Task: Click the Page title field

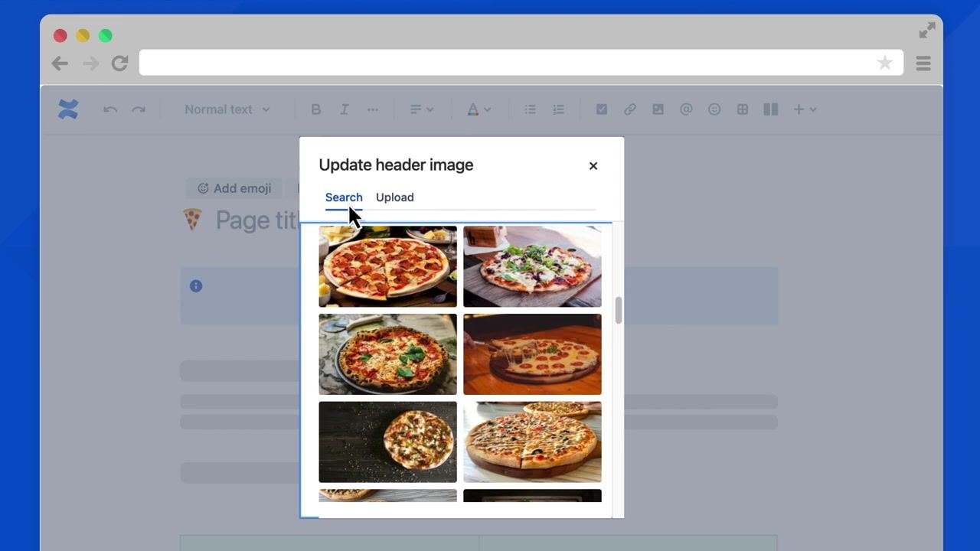Action: pos(257,220)
